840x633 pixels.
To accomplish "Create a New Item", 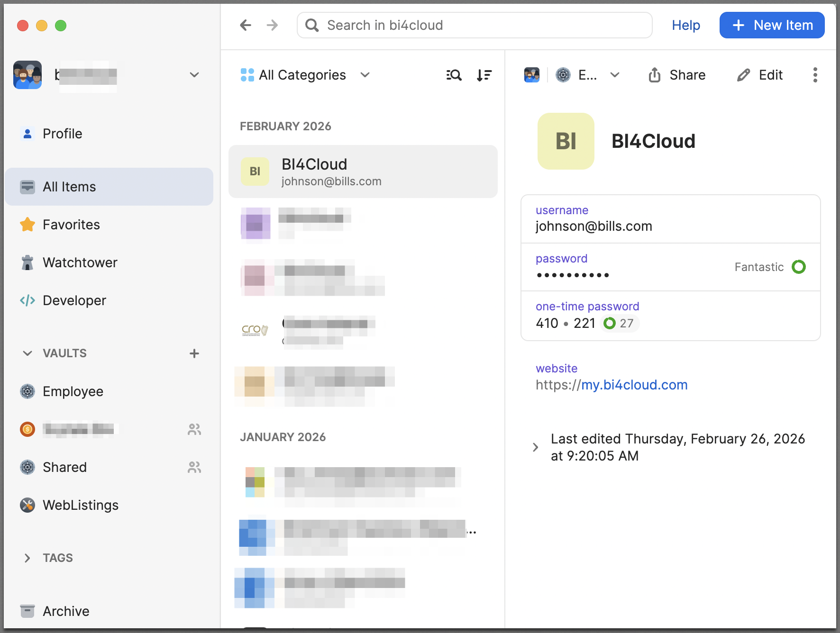I will pos(772,25).
